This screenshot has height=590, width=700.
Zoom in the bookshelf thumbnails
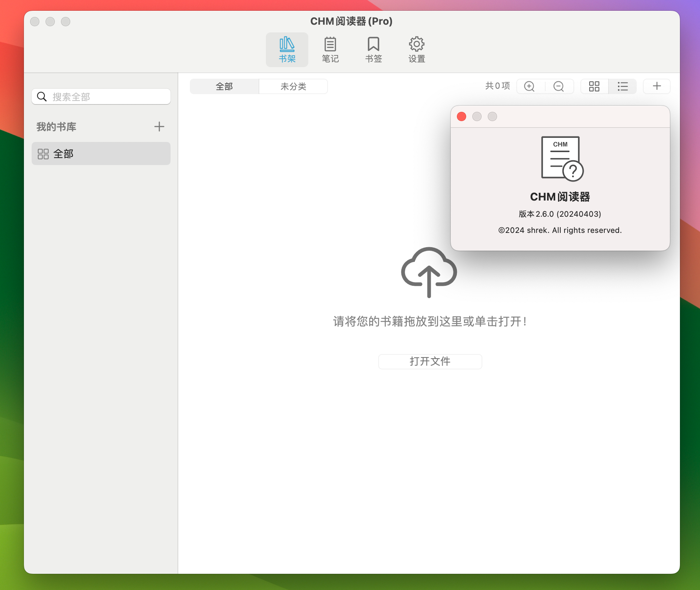tap(529, 86)
